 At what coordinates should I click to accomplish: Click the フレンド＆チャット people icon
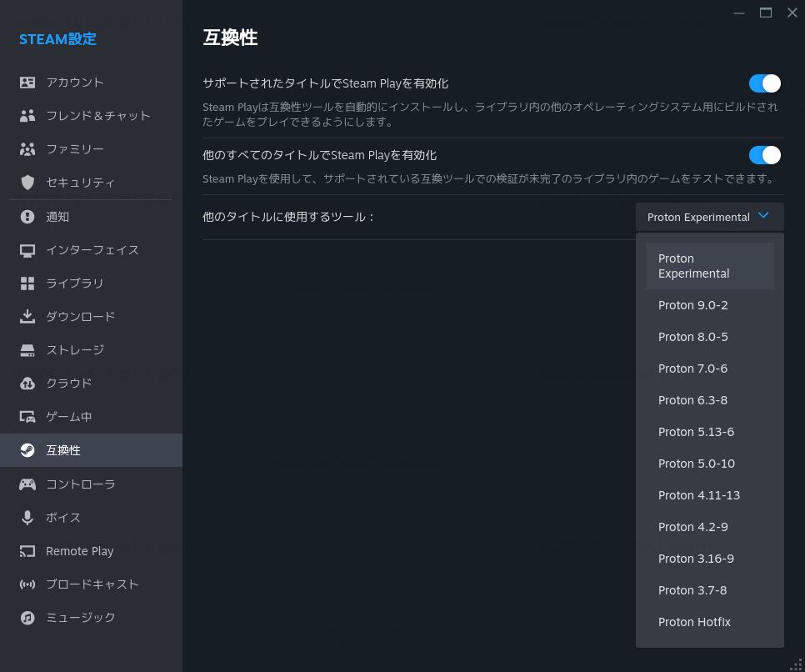coord(27,116)
